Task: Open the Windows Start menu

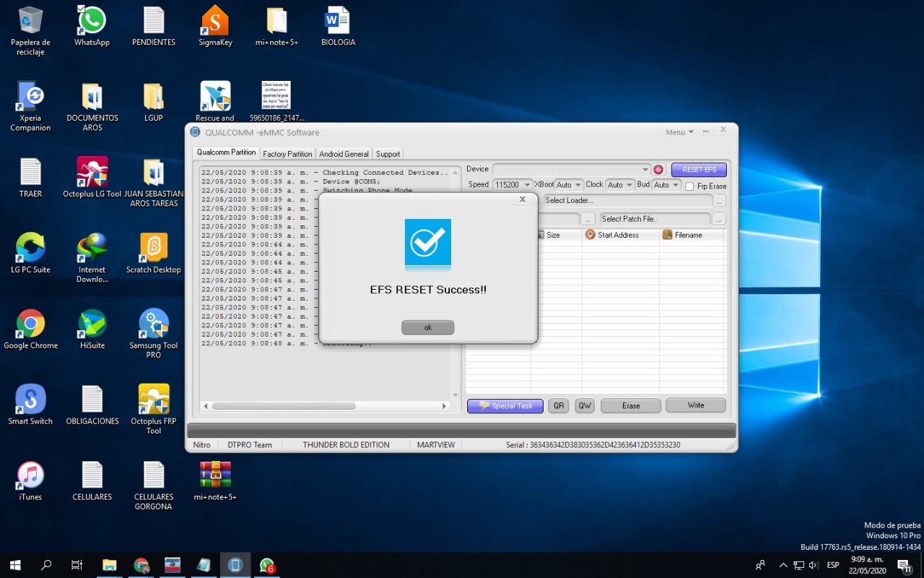Action: coord(14,565)
